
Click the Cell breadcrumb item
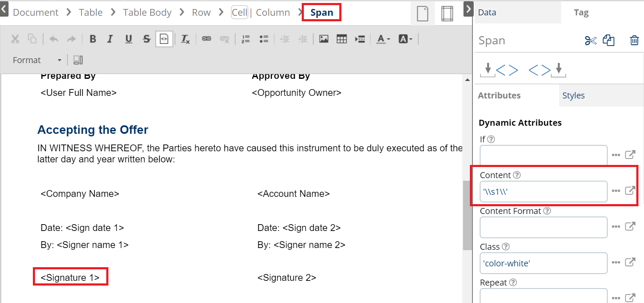239,12
